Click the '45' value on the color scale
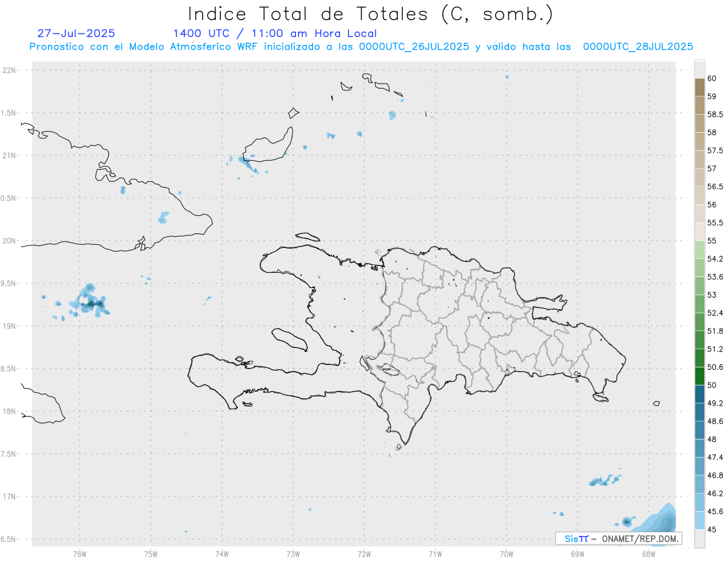The image size is (728, 562). click(x=712, y=529)
